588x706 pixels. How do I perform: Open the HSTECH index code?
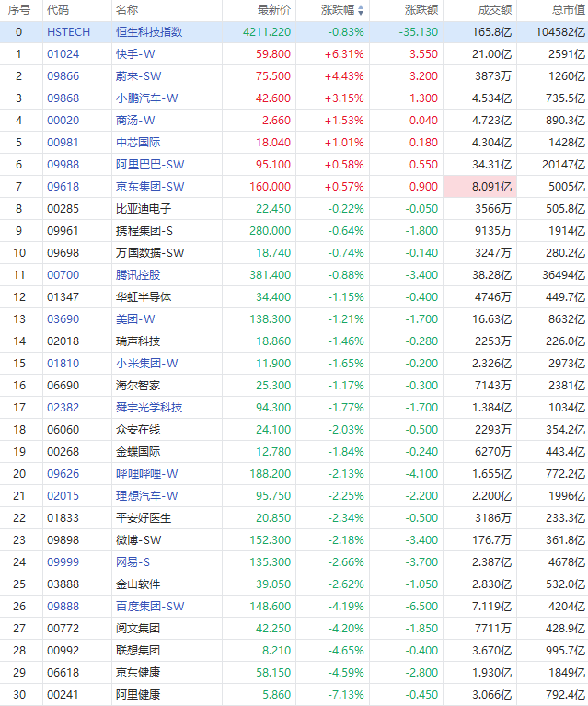[68, 32]
